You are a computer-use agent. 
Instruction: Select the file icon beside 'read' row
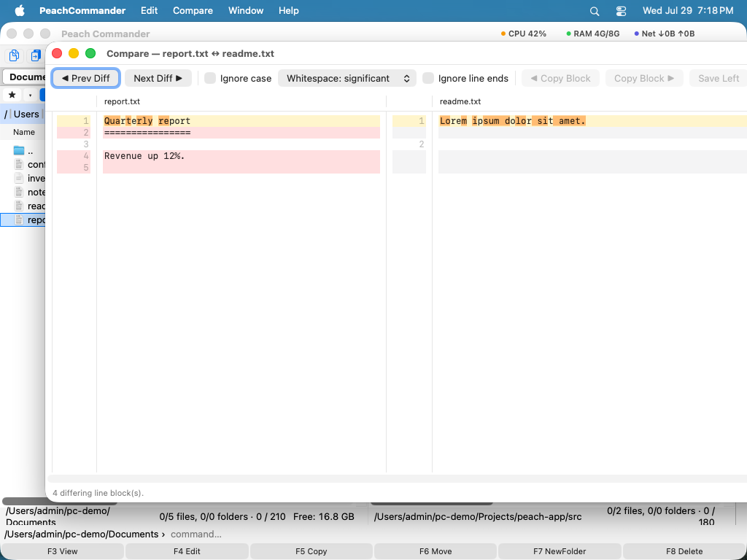tap(19, 206)
